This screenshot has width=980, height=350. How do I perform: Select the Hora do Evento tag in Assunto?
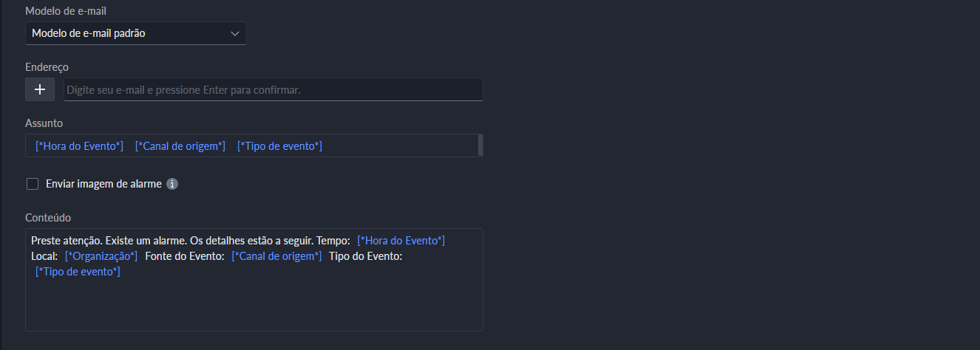point(80,146)
